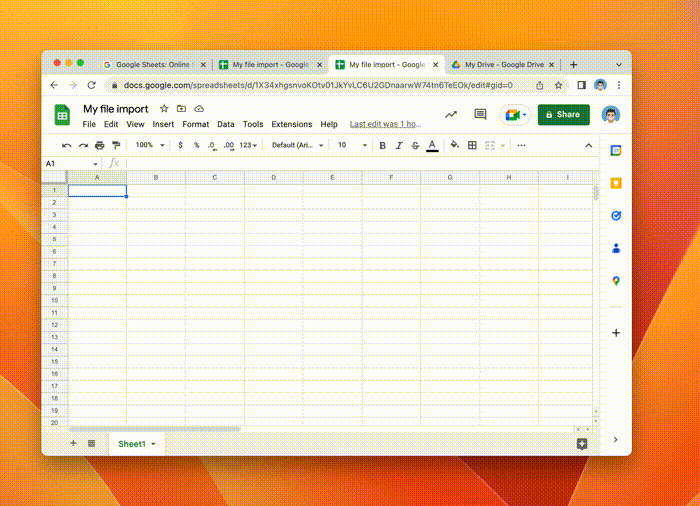
Task: Check the cloud document status icon
Action: [x=199, y=109]
